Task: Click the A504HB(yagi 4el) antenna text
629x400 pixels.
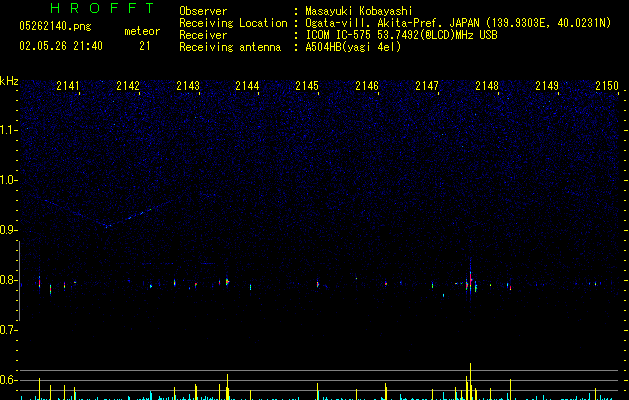Action: point(353,47)
